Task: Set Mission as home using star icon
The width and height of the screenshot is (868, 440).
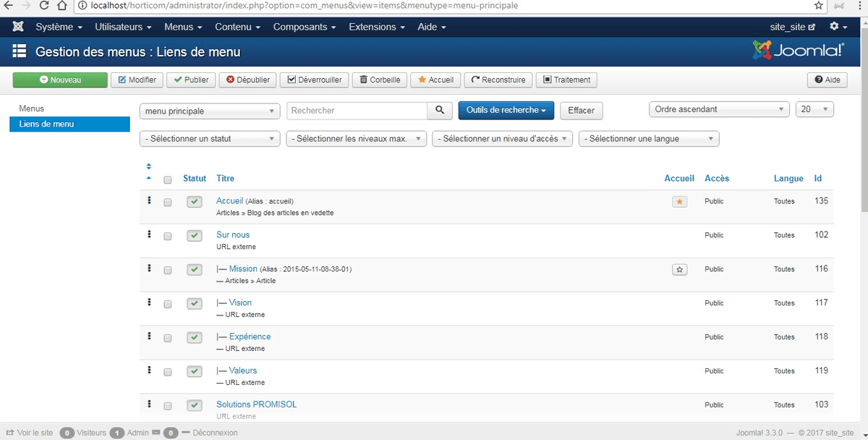Action: point(679,269)
